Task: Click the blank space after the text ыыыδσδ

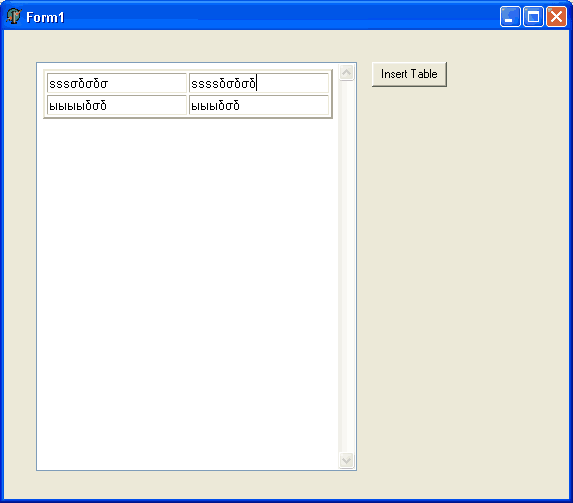Action: [283, 106]
